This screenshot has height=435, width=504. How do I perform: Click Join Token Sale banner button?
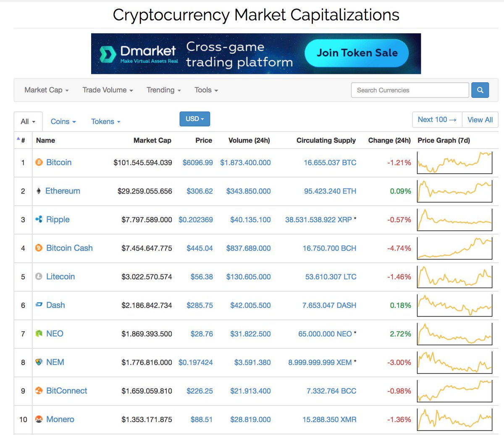point(357,53)
